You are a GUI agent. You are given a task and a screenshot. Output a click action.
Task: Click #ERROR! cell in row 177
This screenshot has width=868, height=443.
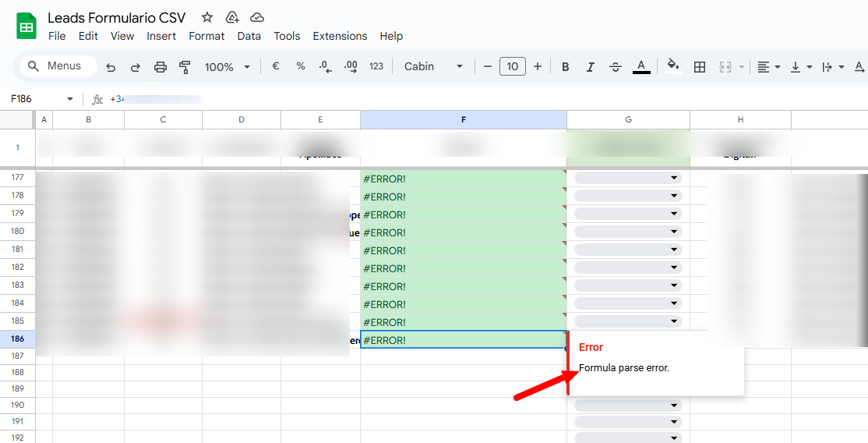click(464, 179)
